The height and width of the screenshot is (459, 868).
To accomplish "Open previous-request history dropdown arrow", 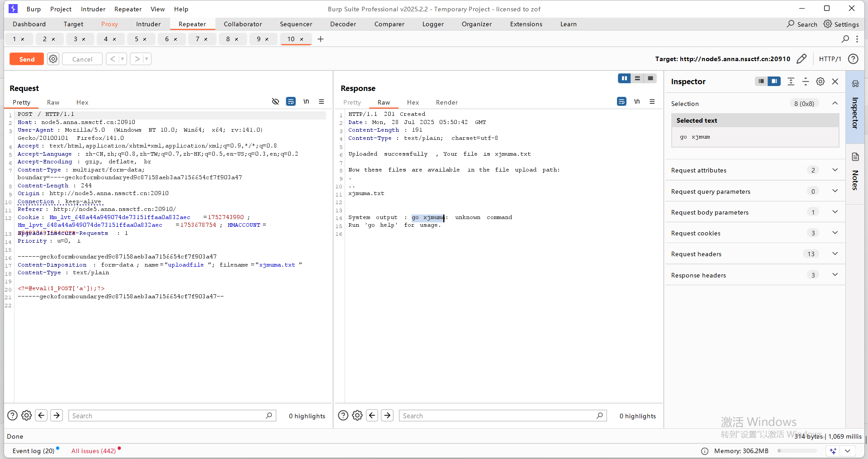I will (x=123, y=59).
